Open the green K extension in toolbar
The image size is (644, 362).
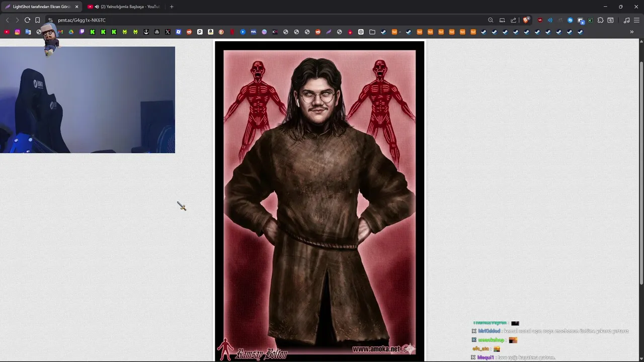590,20
